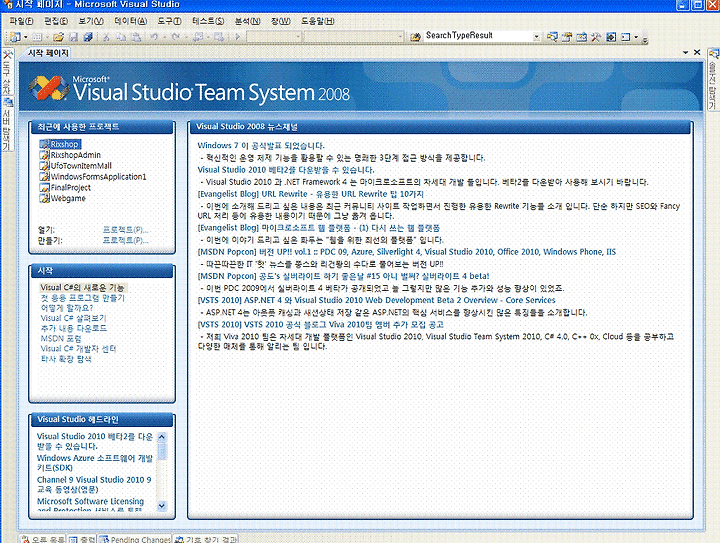
Task: Open the Solution Configurations combo box
Action: [x=274, y=37]
